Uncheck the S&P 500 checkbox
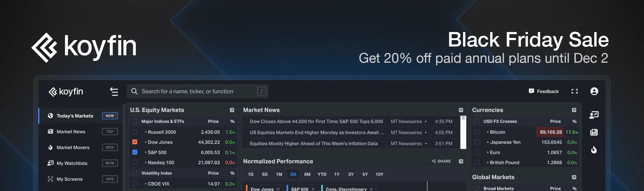 135,152
